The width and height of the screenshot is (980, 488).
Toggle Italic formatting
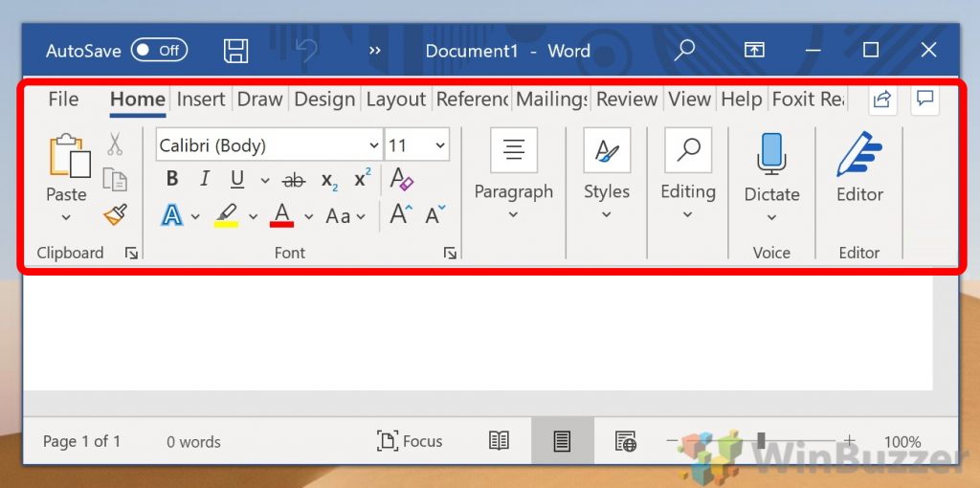[204, 179]
